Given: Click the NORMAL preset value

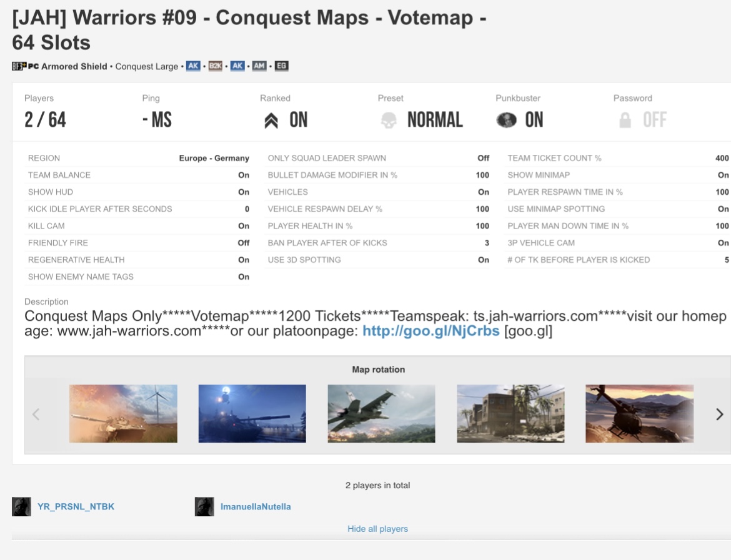Looking at the screenshot, I should (435, 120).
